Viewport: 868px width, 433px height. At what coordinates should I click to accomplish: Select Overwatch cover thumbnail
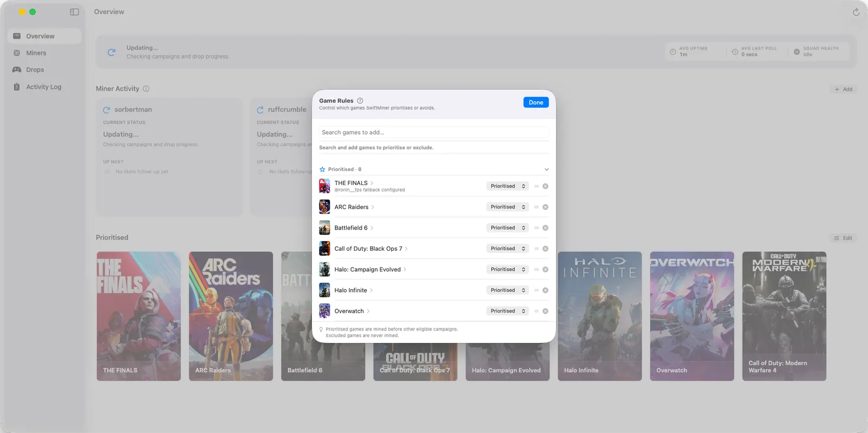(x=692, y=316)
